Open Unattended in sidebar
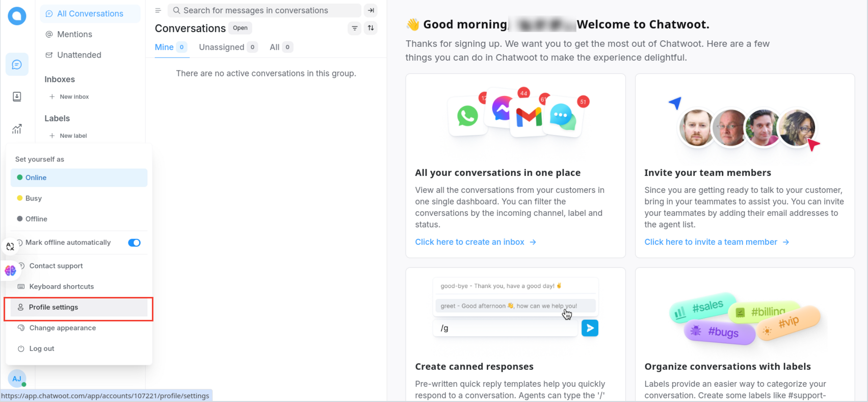This screenshot has height=402, width=868. pyautogui.click(x=90, y=55)
